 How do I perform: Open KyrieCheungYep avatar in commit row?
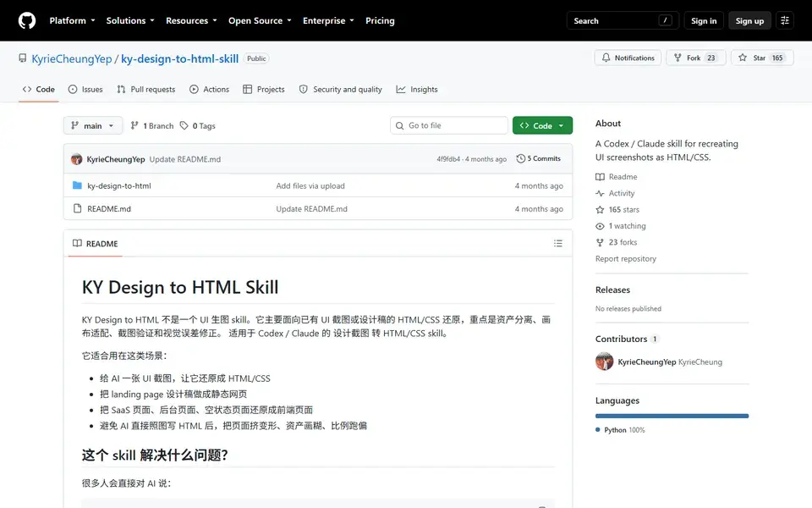coord(77,159)
